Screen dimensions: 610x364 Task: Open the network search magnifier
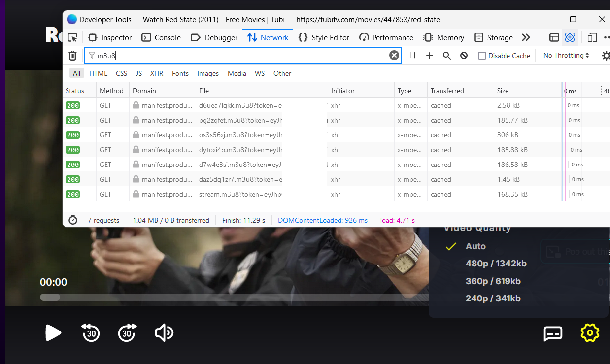[447, 56]
